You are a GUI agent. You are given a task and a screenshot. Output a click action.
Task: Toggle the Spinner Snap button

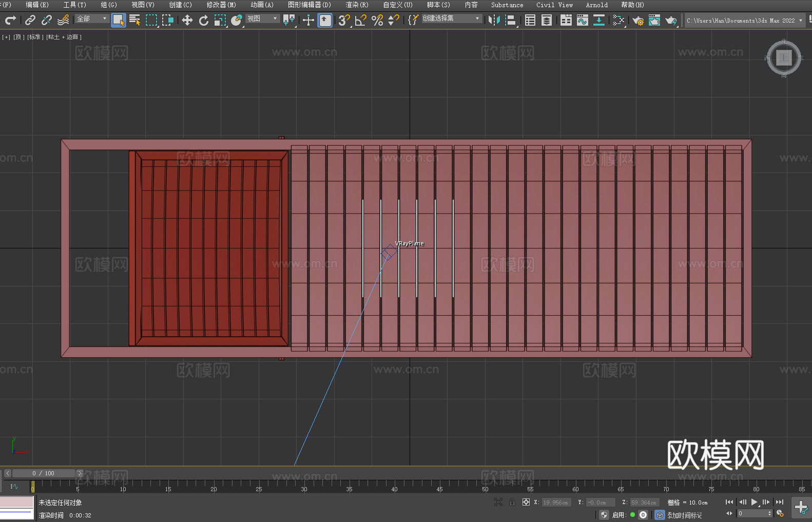394,20
